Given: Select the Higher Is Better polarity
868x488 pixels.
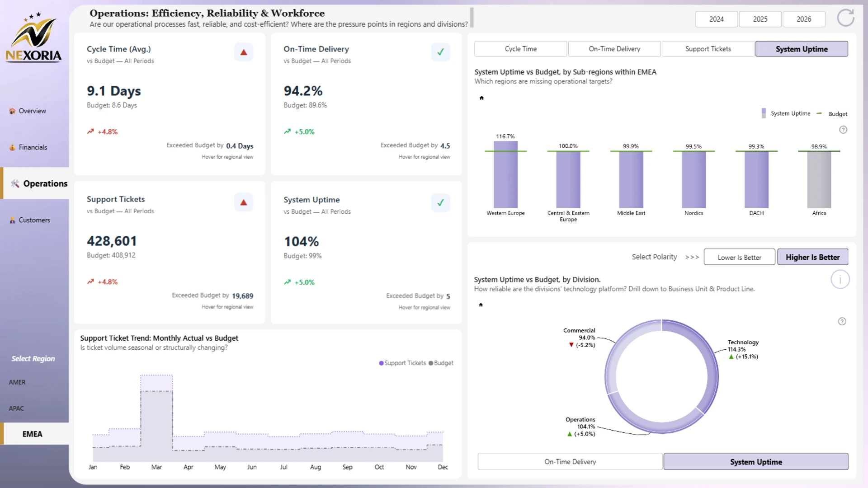Looking at the screenshot, I should click(812, 257).
